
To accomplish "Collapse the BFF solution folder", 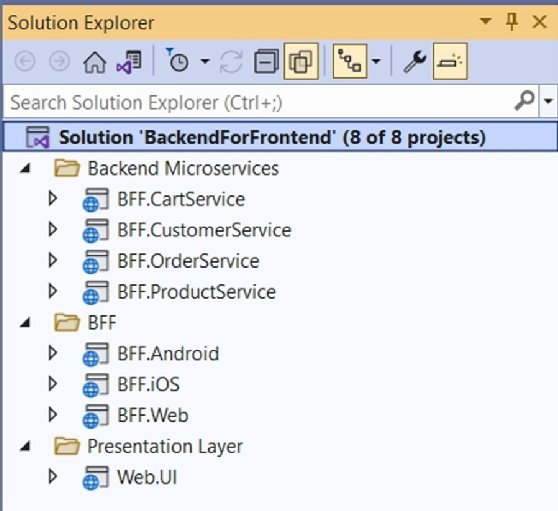I will point(25,323).
